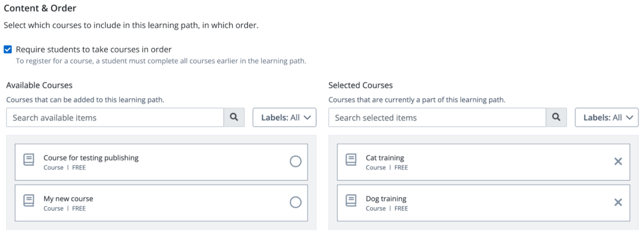
Task: Click the Course for testing publishing title
Action: [91, 158]
